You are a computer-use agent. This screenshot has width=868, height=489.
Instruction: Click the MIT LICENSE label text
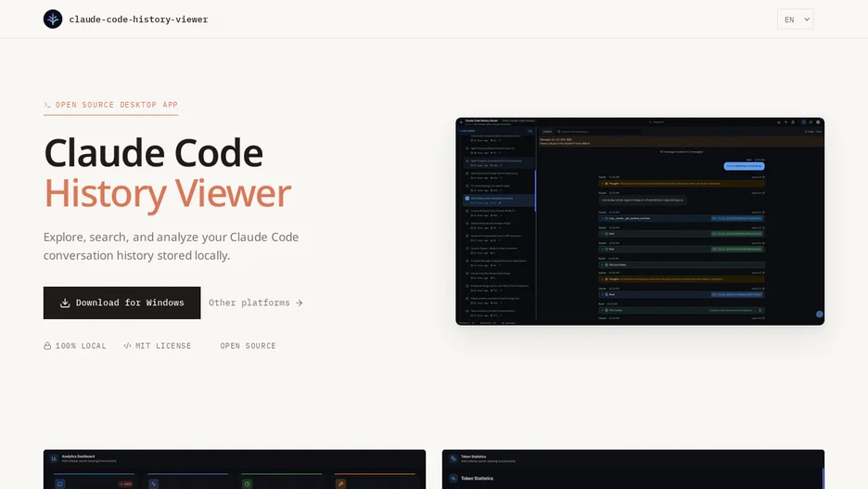[x=163, y=345]
